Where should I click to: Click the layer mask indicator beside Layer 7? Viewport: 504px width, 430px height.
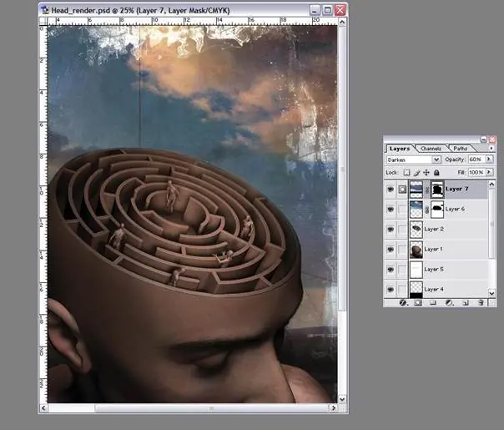point(402,189)
